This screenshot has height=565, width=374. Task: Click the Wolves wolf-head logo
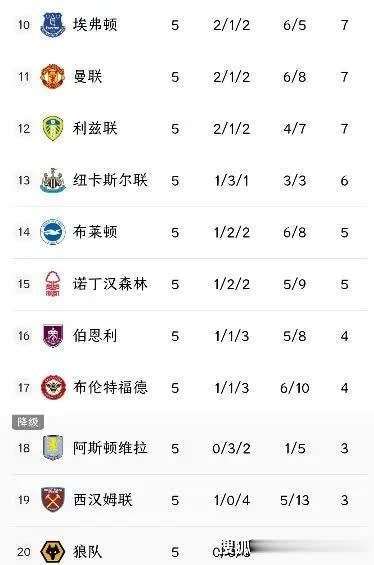53,551
